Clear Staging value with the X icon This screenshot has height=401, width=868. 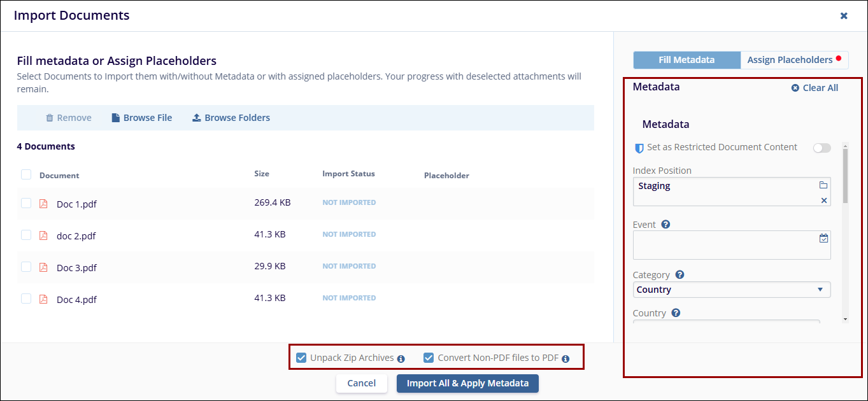pyautogui.click(x=823, y=200)
